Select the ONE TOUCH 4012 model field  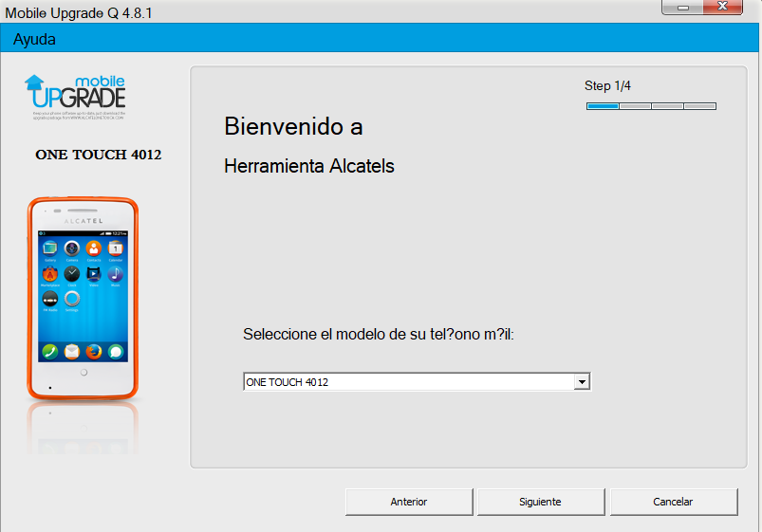click(417, 382)
